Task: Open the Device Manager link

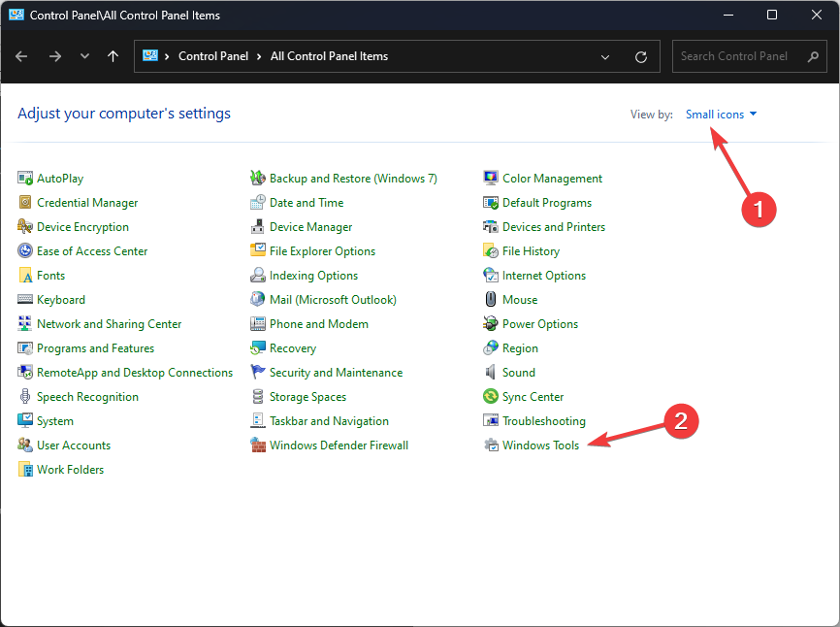Action: coord(310,227)
